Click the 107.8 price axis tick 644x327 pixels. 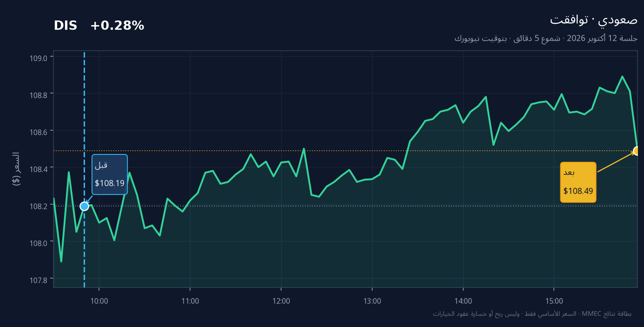pyautogui.click(x=38, y=280)
